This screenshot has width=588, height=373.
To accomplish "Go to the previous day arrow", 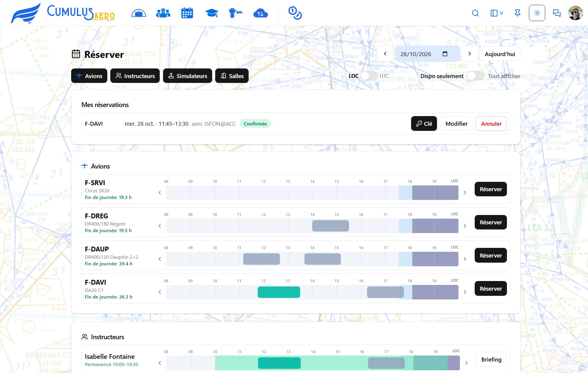I will pyautogui.click(x=385, y=54).
